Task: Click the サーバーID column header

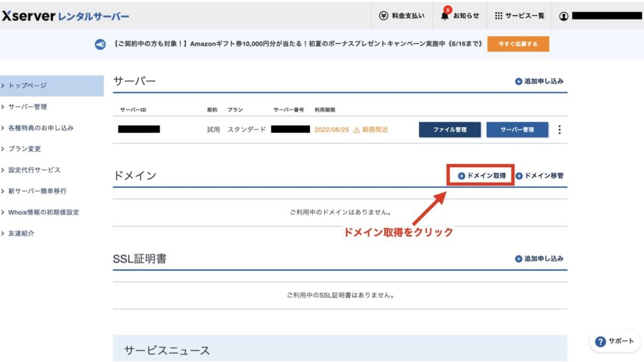Action: pos(133,110)
